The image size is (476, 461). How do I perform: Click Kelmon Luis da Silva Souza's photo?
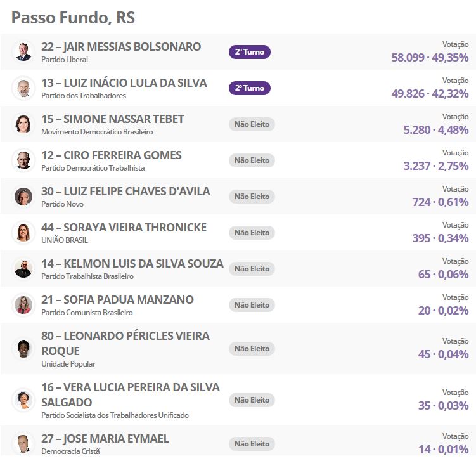pos(23,269)
